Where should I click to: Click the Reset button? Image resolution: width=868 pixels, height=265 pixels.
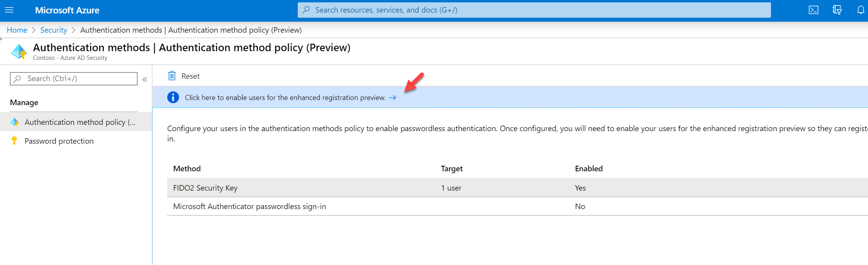click(x=184, y=76)
